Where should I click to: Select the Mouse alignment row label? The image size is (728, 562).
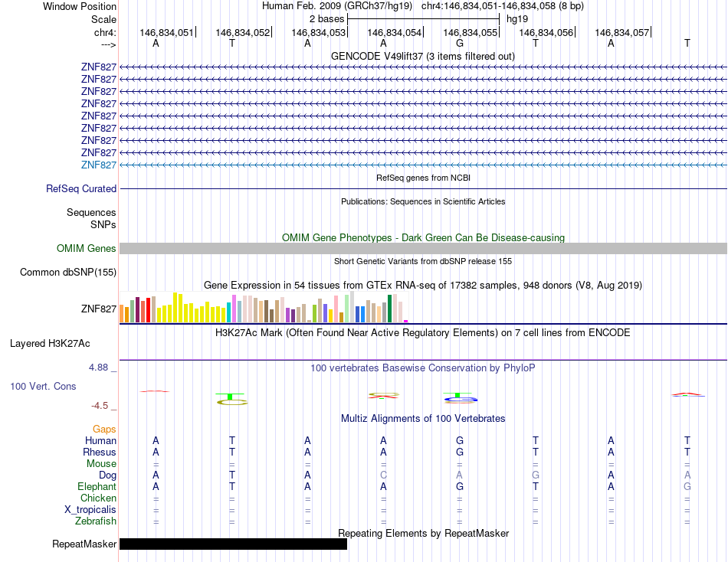click(101, 464)
